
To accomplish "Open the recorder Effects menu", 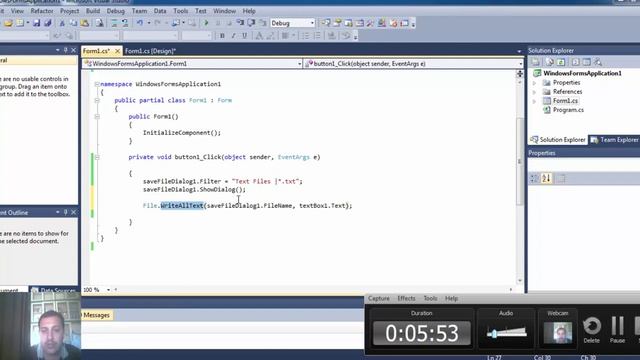I will [406, 298].
